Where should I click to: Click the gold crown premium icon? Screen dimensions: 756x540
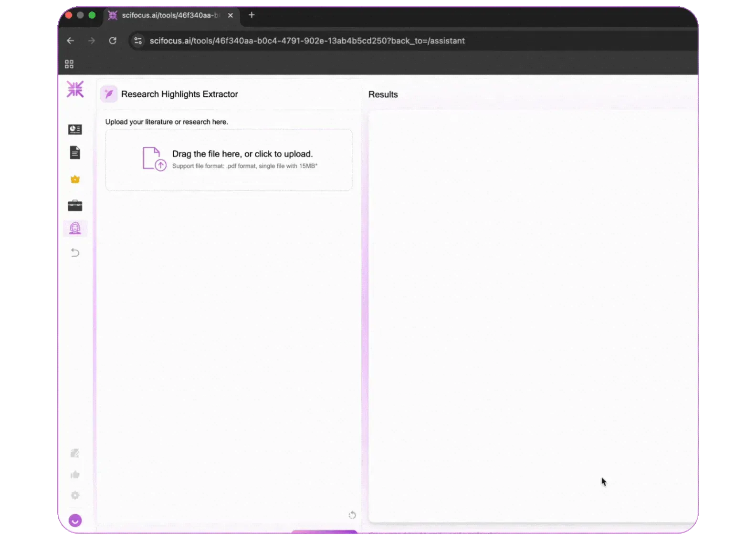(x=75, y=179)
